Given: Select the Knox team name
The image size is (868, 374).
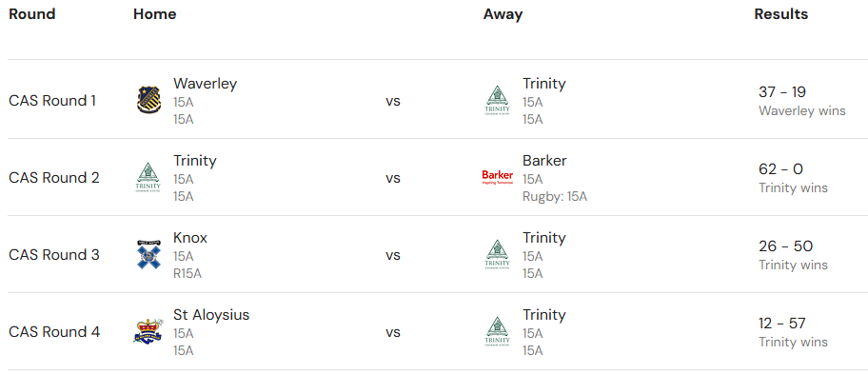Looking at the screenshot, I should click(x=190, y=238).
